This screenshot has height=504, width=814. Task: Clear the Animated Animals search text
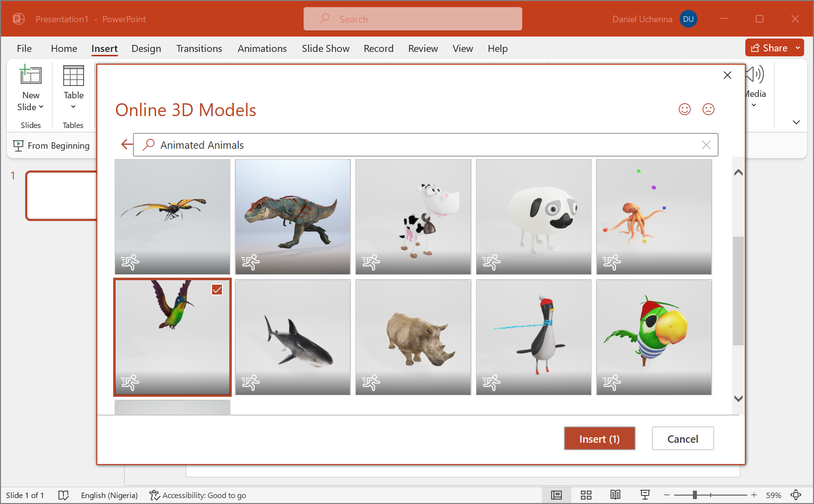706,144
